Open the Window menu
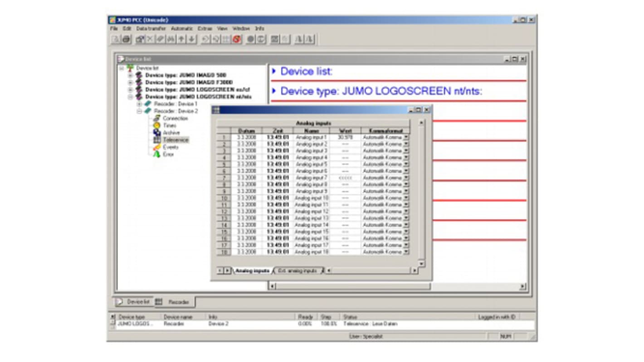This screenshot has width=644, height=362. (241, 28)
